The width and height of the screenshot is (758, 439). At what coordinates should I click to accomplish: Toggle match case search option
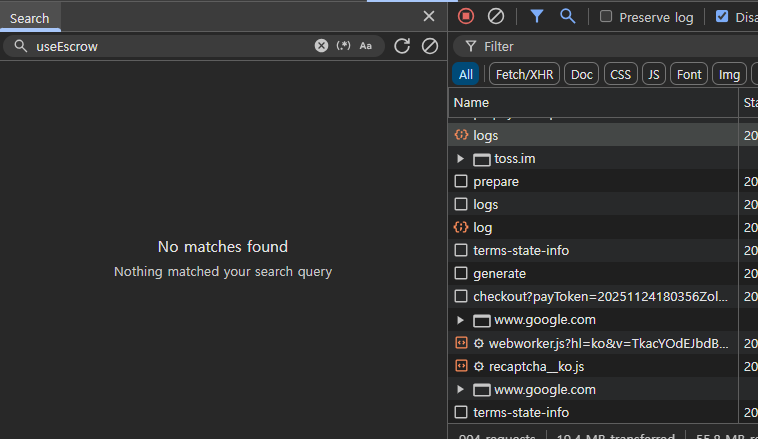pyautogui.click(x=366, y=45)
